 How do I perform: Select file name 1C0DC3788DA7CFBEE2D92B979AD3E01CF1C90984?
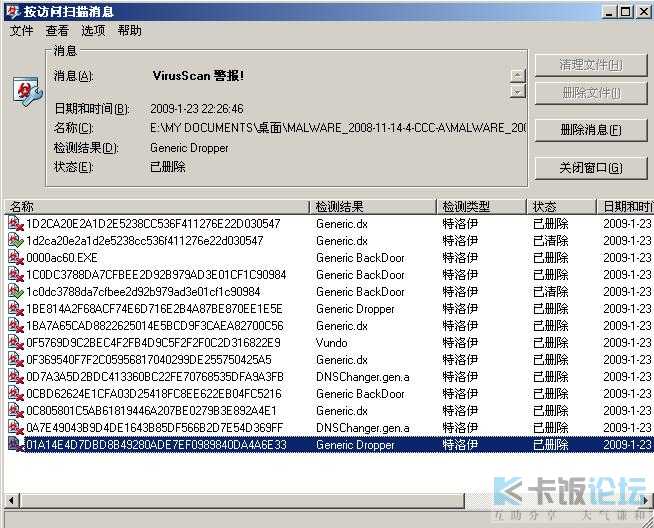pyautogui.click(x=156, y=275)
